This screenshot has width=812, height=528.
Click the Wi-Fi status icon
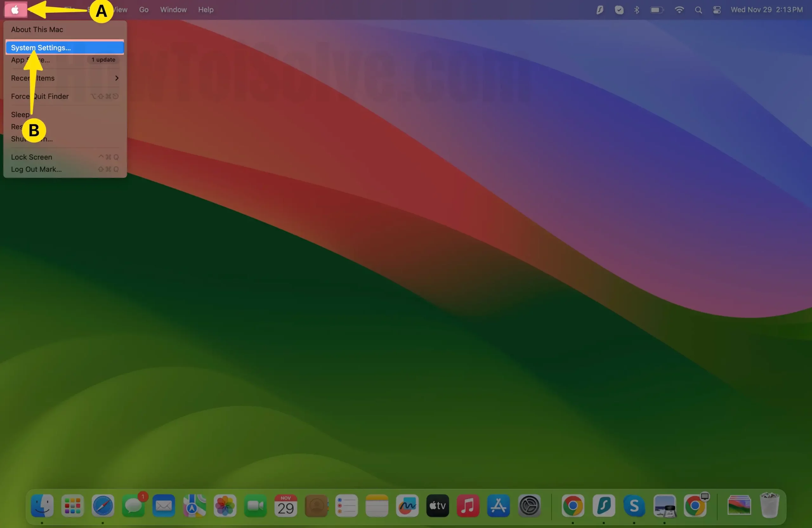coord(679,10)
